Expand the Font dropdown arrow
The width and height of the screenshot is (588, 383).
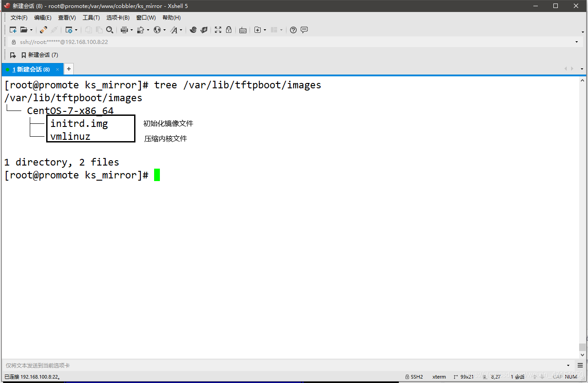point(181,30)
